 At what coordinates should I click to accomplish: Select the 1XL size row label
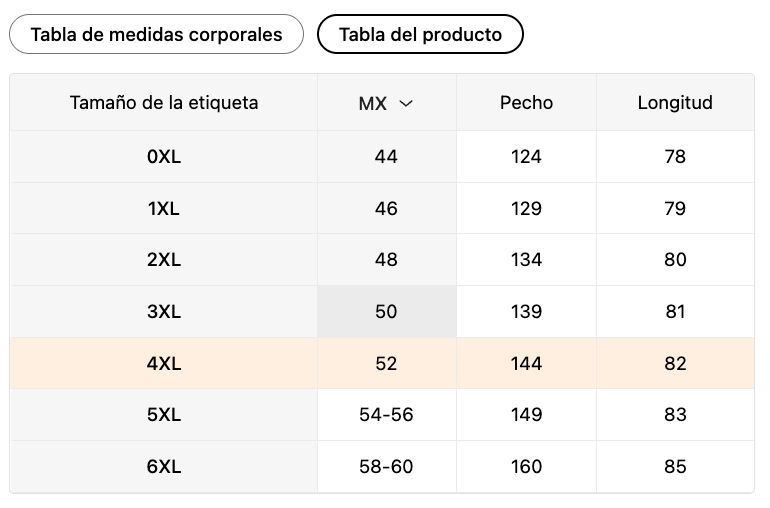click(164, 209)
